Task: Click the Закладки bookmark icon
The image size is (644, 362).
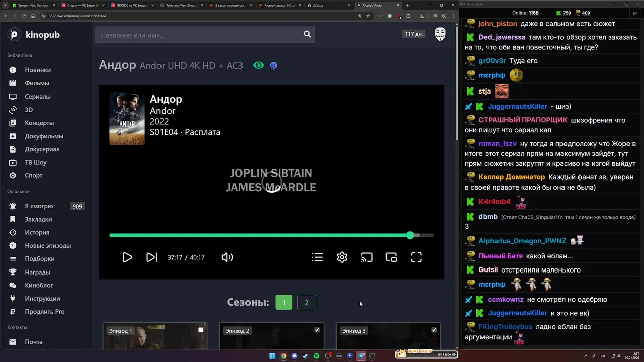Action: pos(13,219)
